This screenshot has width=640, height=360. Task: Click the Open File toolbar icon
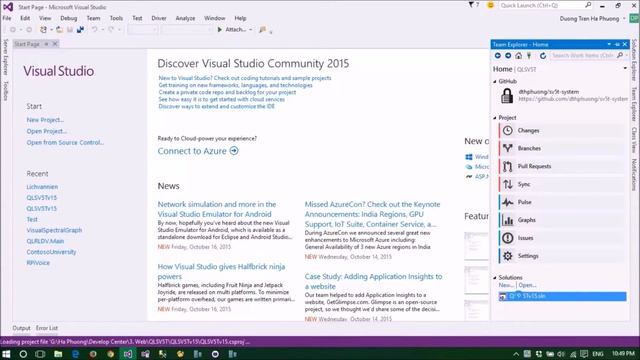(x=60, y=30)
